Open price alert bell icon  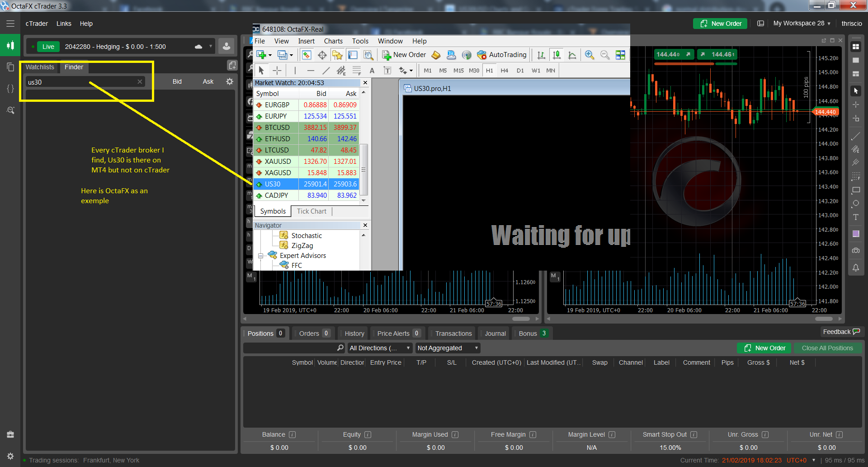pyautogui.click(x=856, y=268)
